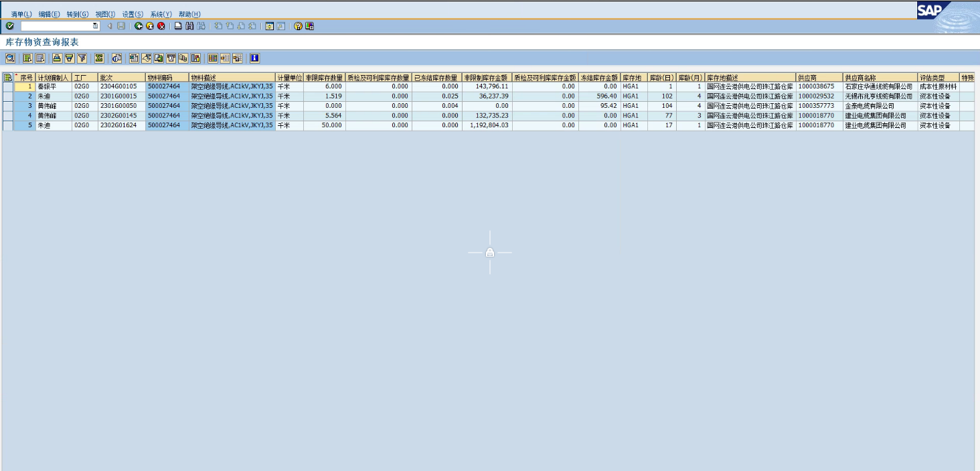The height and width of the screenshot is (471, 980).
Task: Click the blue Information icon
Action: [254, 58]
